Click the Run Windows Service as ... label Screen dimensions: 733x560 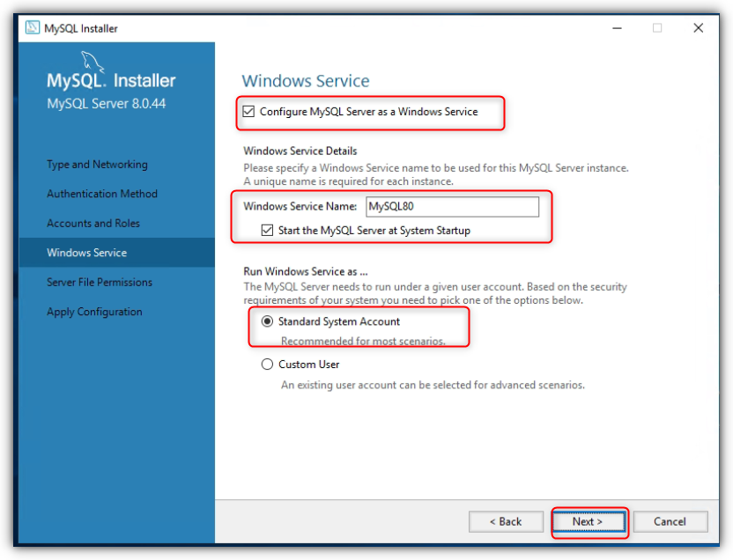(305, 271)
